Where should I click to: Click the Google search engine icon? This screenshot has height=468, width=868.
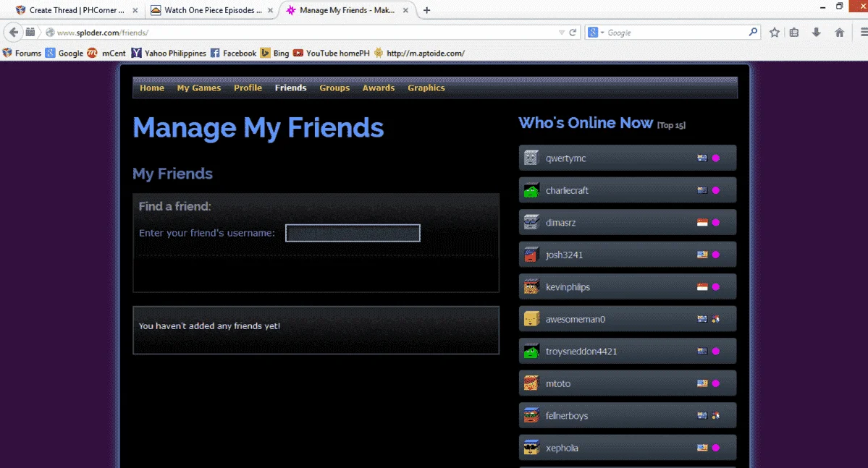point(593,33)
